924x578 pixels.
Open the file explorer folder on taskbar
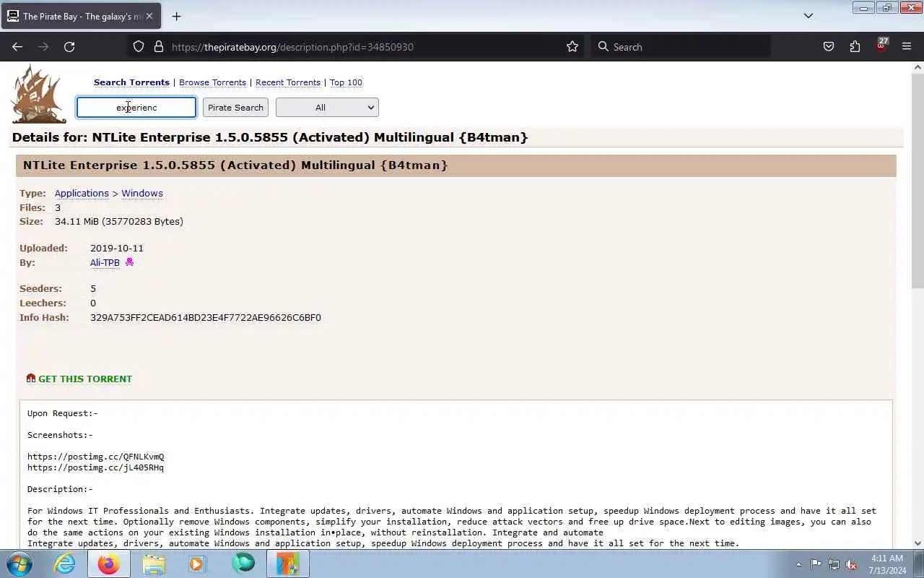pos(154,564)
